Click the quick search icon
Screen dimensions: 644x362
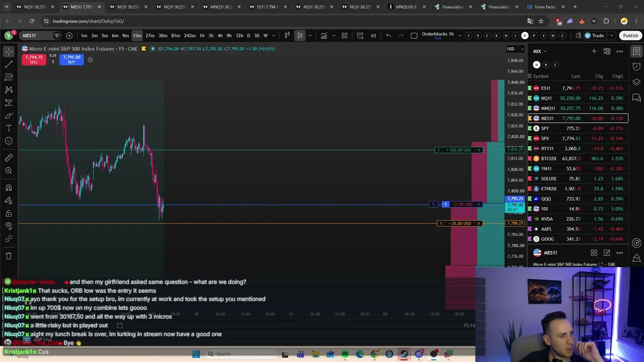point(579,36)
